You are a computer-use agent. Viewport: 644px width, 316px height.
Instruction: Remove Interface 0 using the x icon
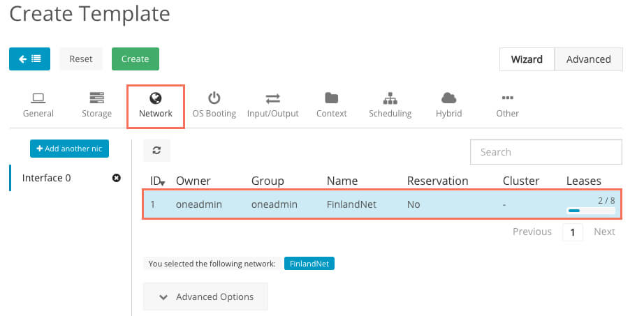pos(117,178)
